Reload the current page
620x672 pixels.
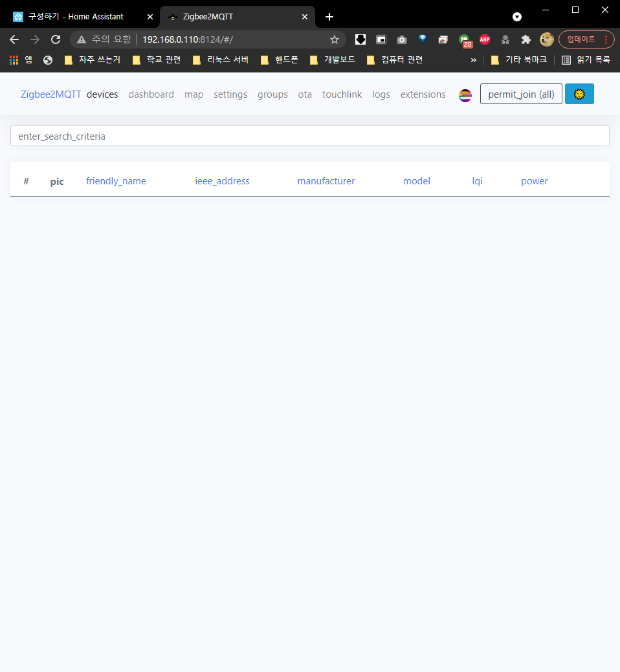click(x=56, y=39)
